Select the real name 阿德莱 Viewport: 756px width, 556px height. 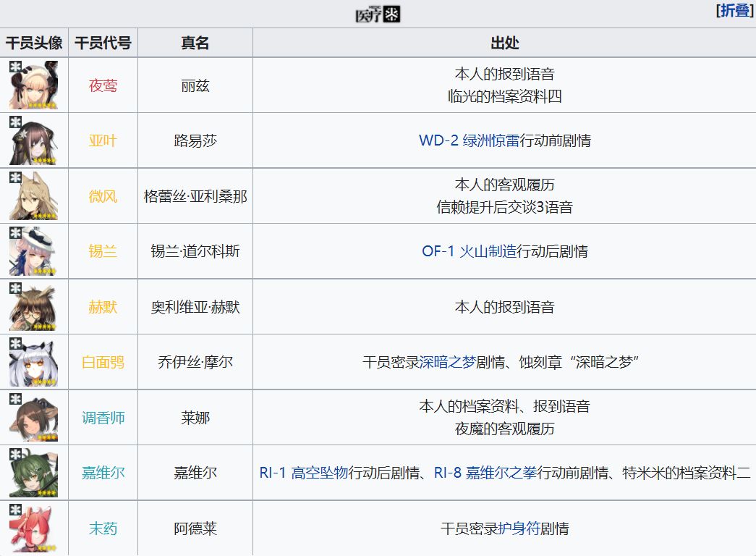click(195, 528)
